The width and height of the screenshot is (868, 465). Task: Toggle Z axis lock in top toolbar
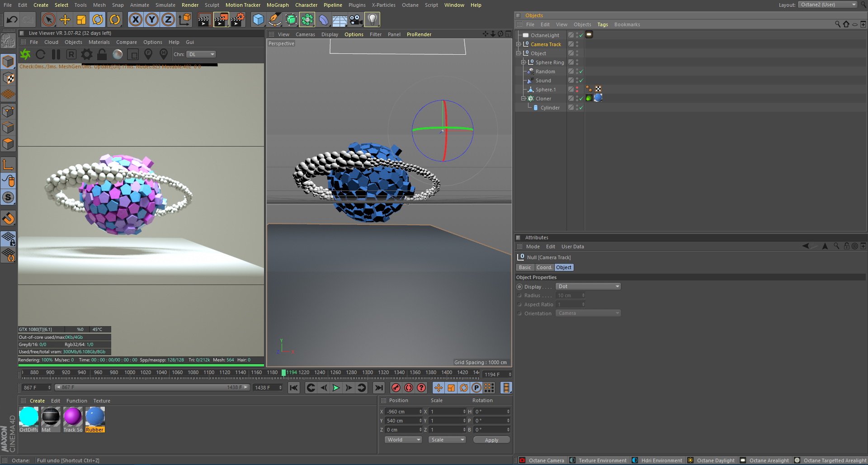168,19
